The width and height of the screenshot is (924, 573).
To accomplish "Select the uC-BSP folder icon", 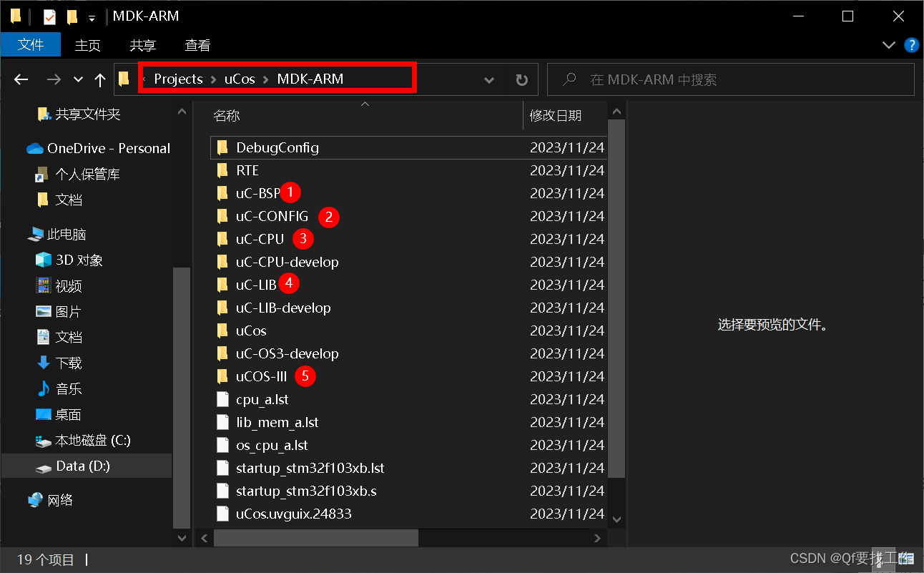I will click(222, 193).
